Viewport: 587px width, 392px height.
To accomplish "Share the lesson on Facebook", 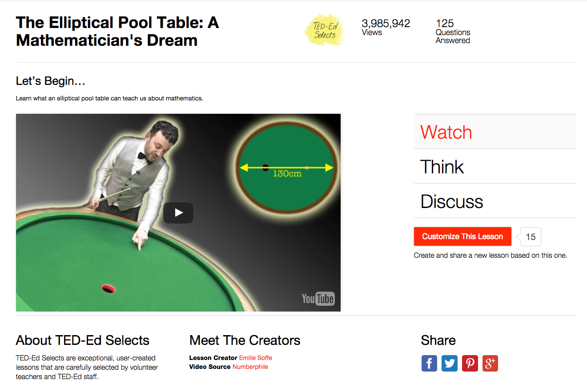I will (429, 363).
